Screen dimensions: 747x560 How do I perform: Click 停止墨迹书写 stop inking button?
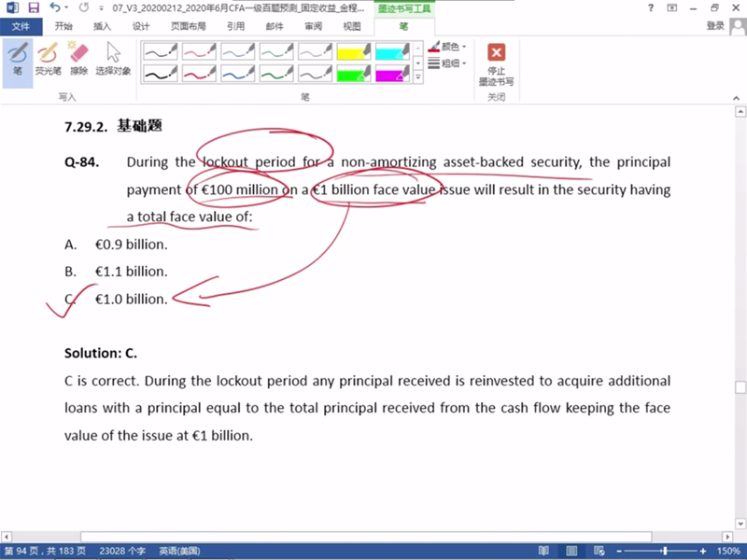[496, 63]
